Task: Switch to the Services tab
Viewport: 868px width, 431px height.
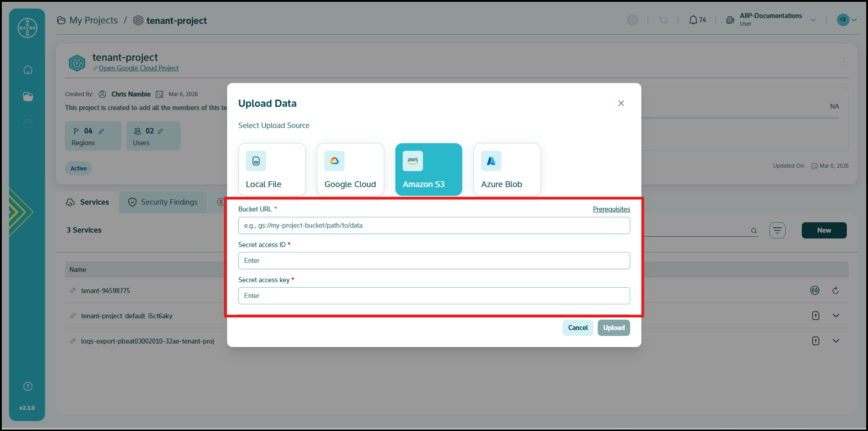Action: (88, 202)
